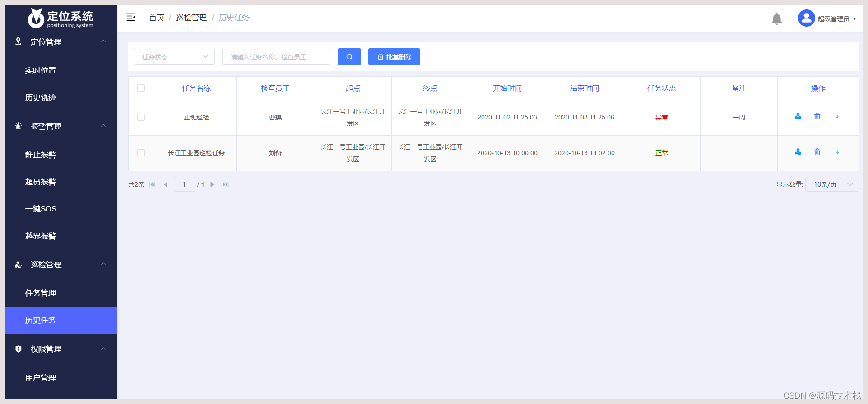Click the search magnifier button
The width and height of the screenshot is (868, 404).
349,57
